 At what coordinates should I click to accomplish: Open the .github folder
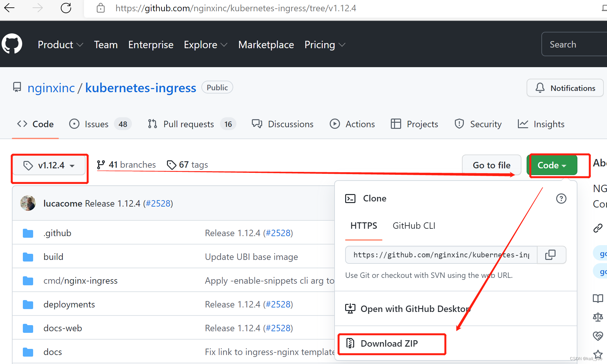(x=57, y=233)
